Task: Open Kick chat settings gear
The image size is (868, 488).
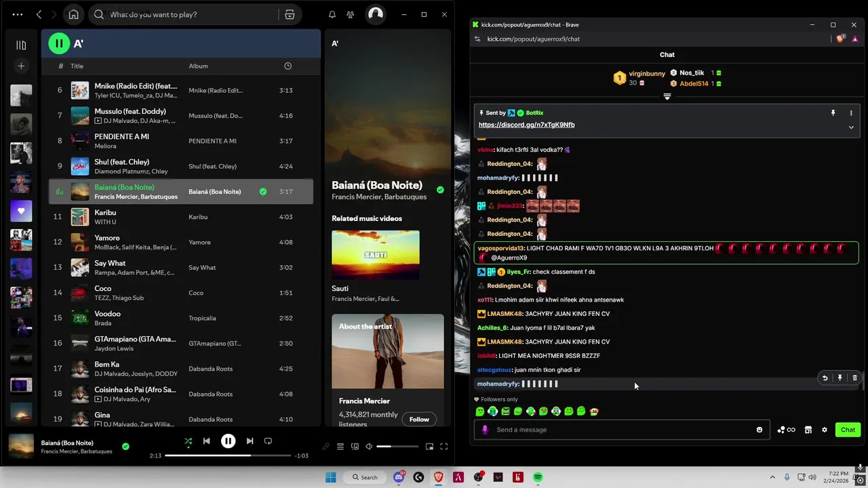Action: tap(825, 430)
